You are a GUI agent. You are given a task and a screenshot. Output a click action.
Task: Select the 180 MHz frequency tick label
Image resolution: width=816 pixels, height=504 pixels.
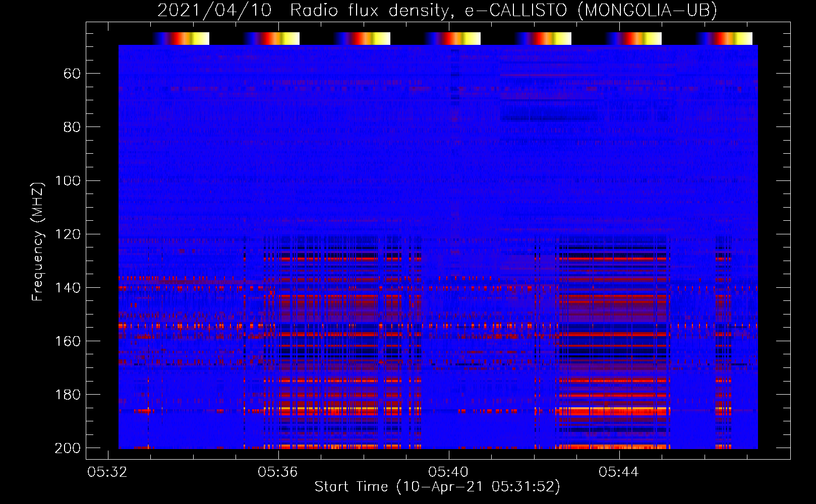(68, 395)
